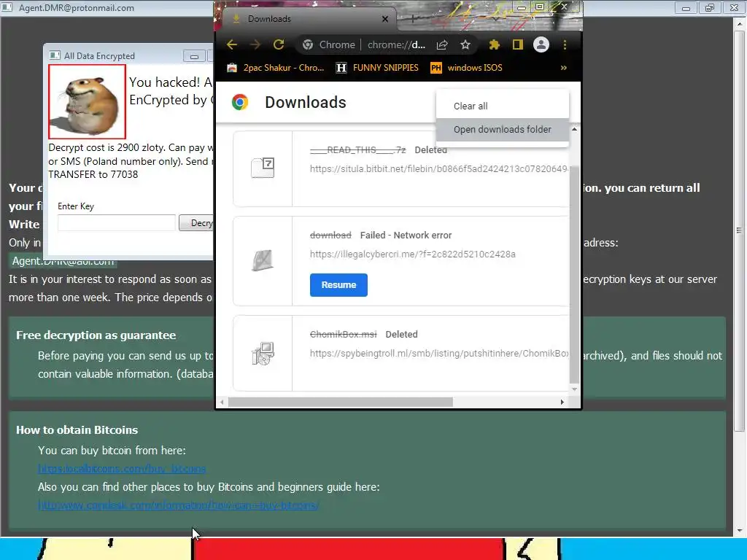Reload the Chrome downloads page
Viewport: 747px width, 560px height.
tap(279, 44)
